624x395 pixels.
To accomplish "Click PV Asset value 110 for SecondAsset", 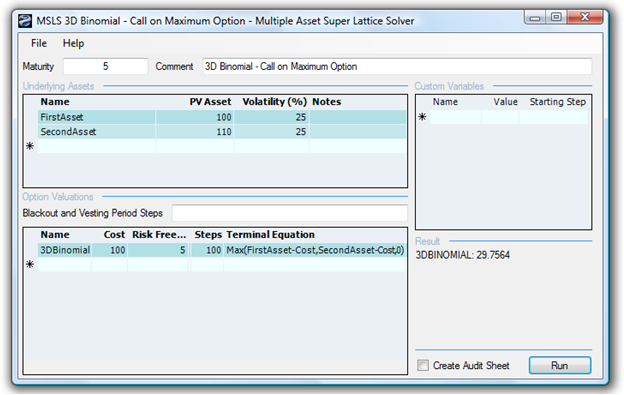I will pyautogui.click(x=195, y=132).
